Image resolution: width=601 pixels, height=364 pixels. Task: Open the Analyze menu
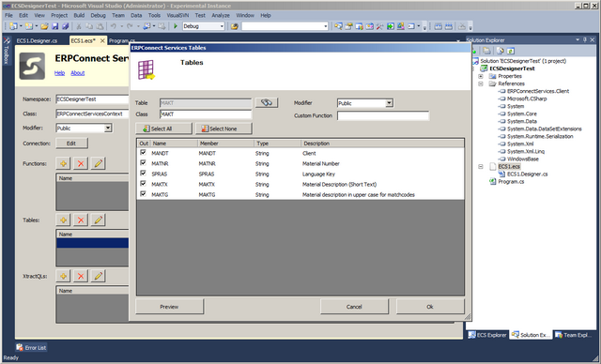(x=221, y=15)
